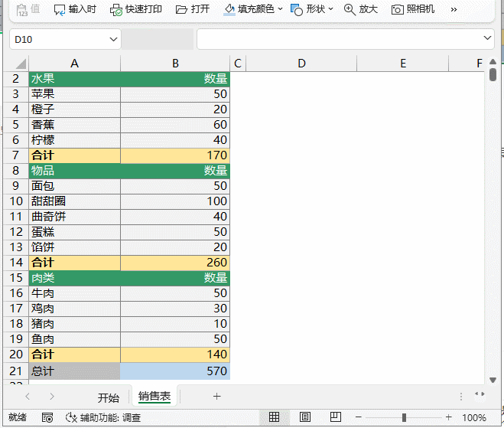Select the 销售表 sheet tab

pos(154,397)
